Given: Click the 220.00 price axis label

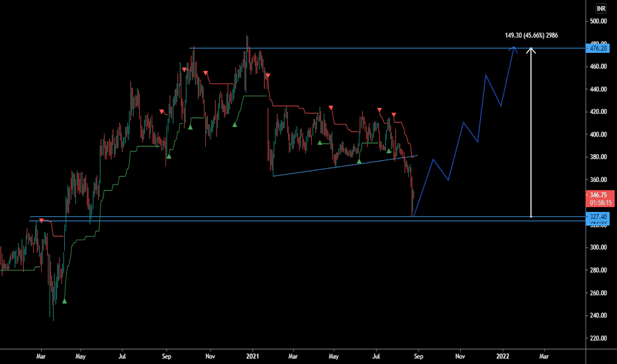Looking at the screenshot, I should [x=598, y=338].
